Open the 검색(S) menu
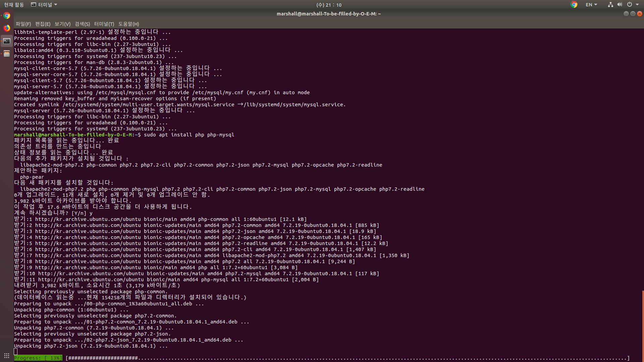 click(x=82, y=24)
